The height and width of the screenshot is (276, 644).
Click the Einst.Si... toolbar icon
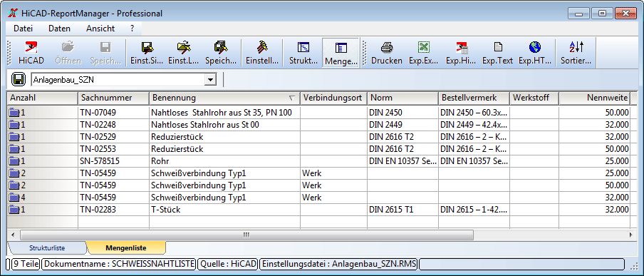tap(147, 53)
